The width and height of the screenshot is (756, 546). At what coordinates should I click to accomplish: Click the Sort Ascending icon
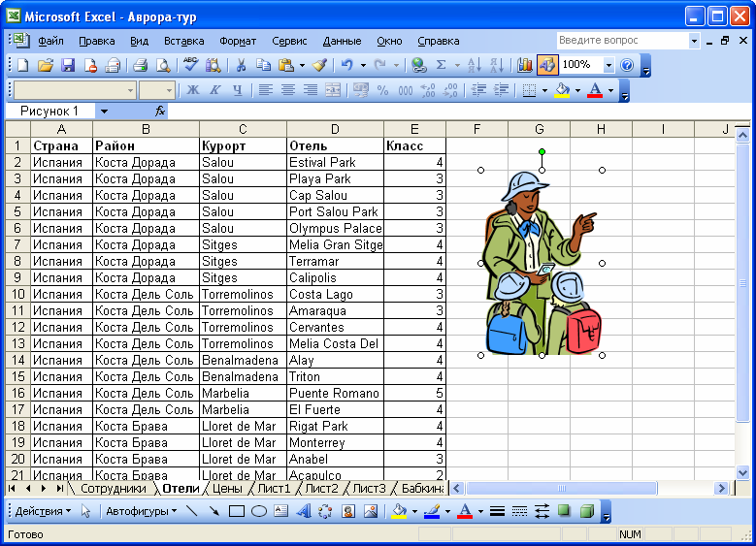point(475,65)
